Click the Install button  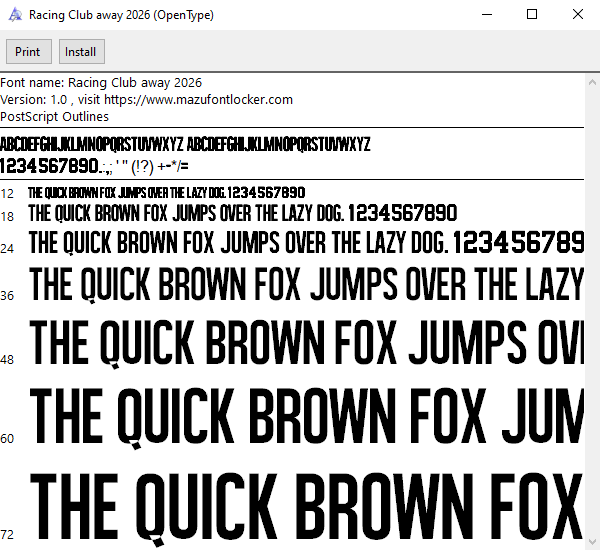point(82,51)
